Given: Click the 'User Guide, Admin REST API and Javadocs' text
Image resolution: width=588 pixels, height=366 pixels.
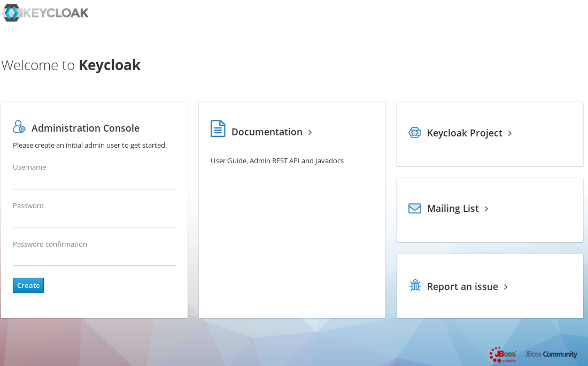Looking at the screenshot, I should (x=277, y=161).
